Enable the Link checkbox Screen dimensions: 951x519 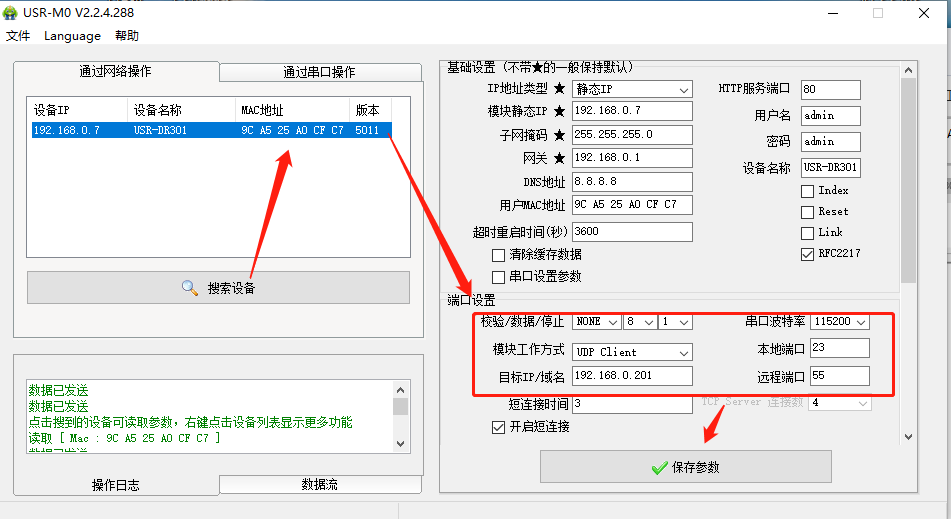point(807,233)
